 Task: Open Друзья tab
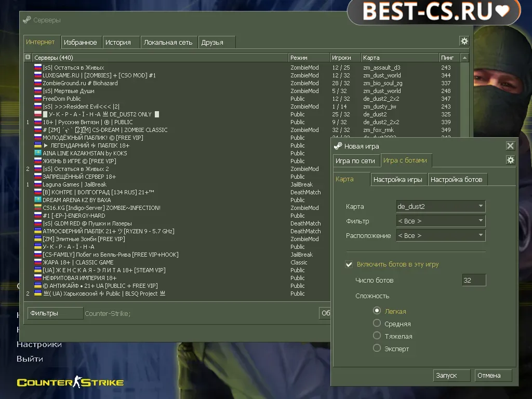tap(217, 43)
